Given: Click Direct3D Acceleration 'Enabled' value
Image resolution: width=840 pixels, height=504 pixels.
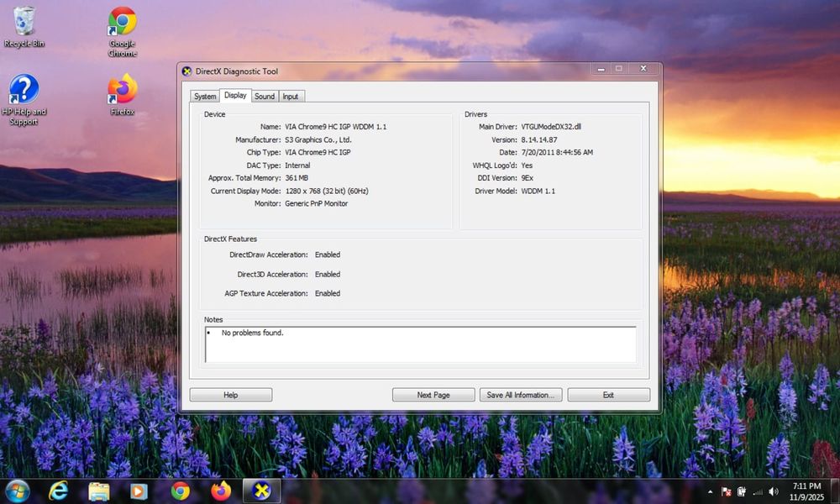Looking at the screenshot, I should [328, 274].
